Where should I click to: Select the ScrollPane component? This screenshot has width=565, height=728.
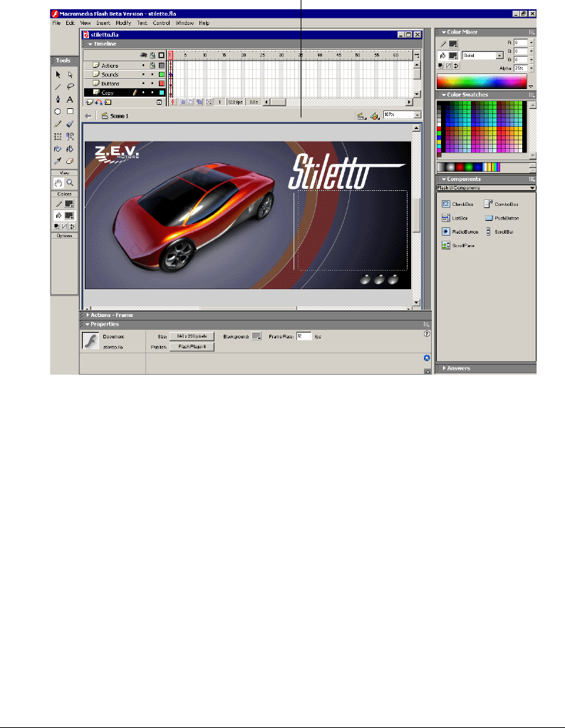pyautogui.click(x=457, y=245)
